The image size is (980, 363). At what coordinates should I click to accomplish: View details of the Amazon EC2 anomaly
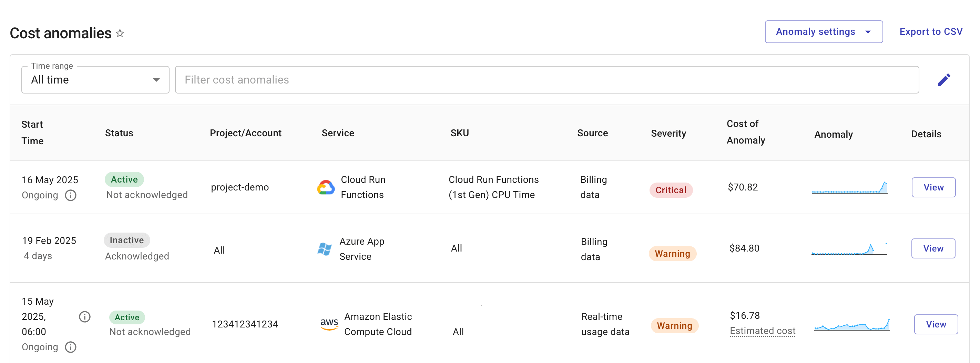[936, 324]
